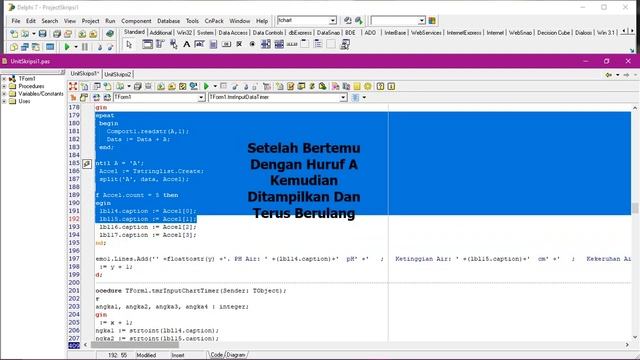The image size is (640, 360).
Task: Click in code line lbl16.caption := Accel[2]
Action: [148, 227]
